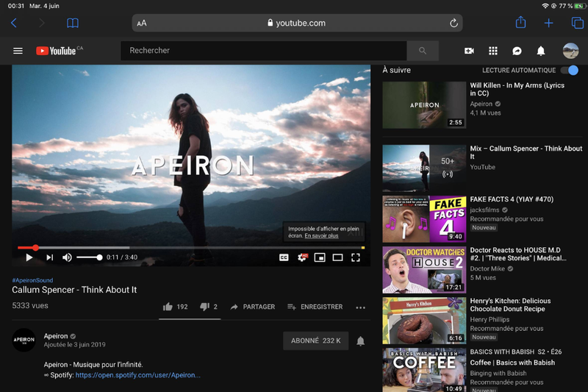This screenshot has height=392, width=588.
Task: Switch to theater mode icon
Action: pyautogui.click(x=337, y=257)
